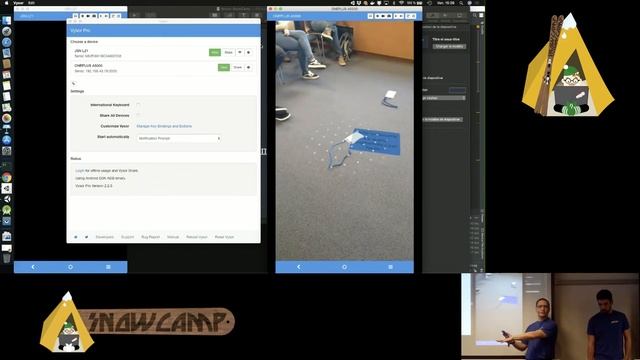Tap Android home button in JSN-L21 window
The height and width of the screenshot is (360, 640).
point(71,267)
